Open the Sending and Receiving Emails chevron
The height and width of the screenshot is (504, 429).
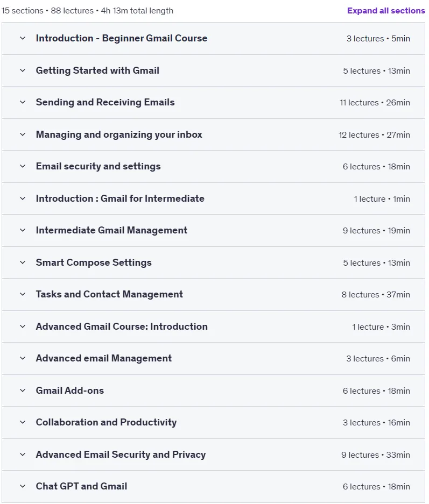[23, 102]
